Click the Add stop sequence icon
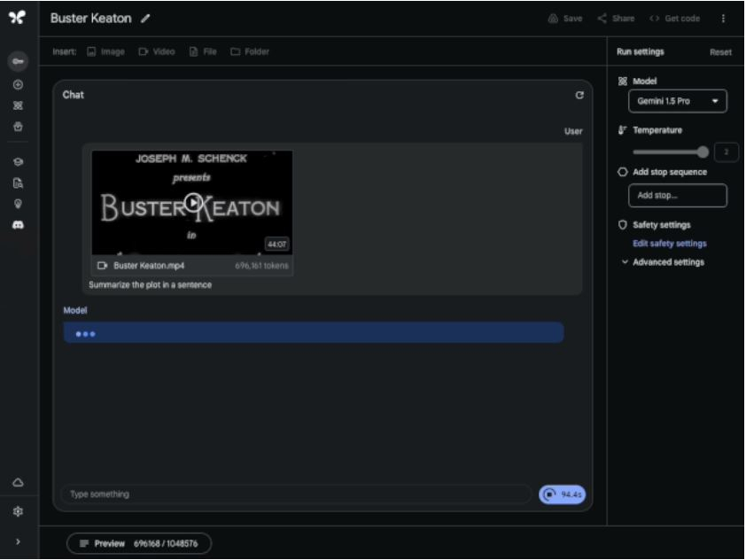The width and height of the screenshot is (746, 560). point(622,172)
